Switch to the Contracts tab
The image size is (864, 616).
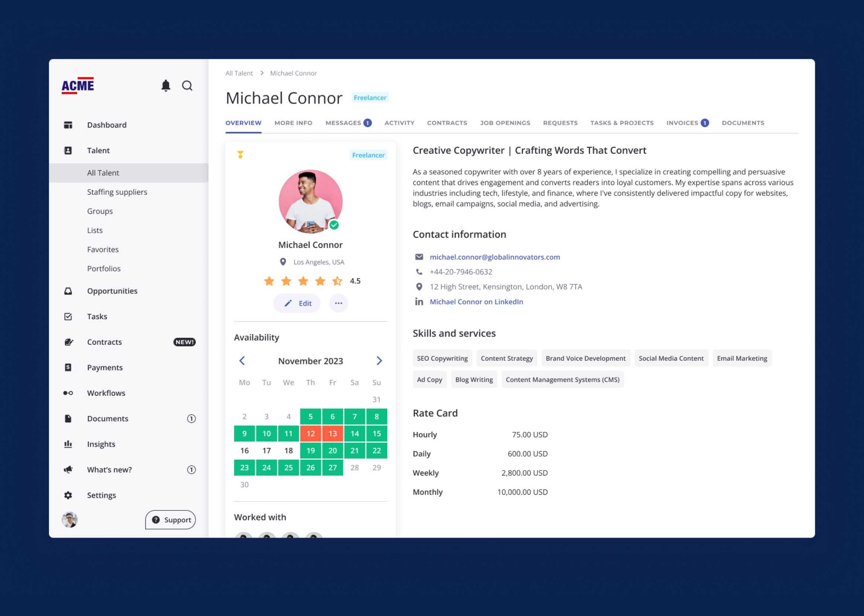click(x=447, y=123)
